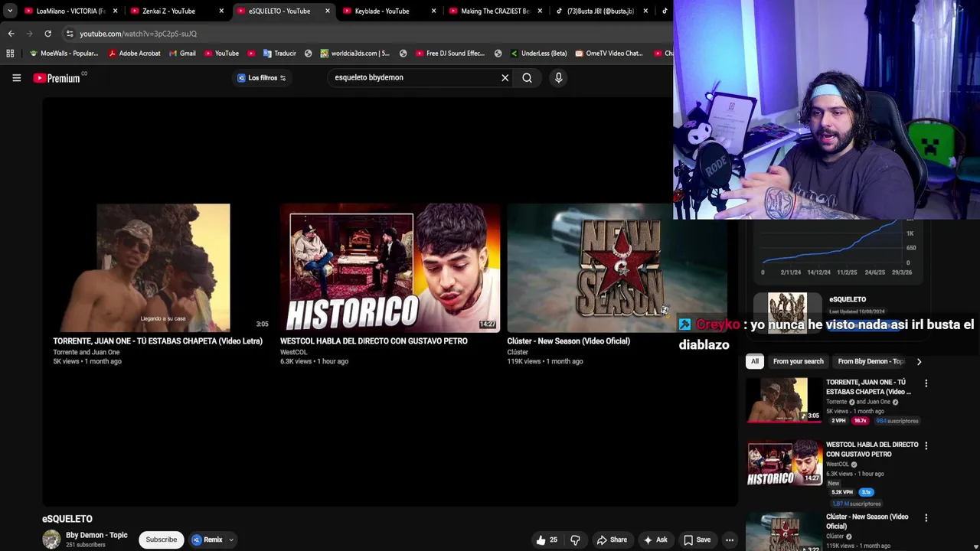Screen dimensions: 980x551
Task: Click the 16.7x multiplier badge
Action: pyautogui.click(x=860, y=421)
